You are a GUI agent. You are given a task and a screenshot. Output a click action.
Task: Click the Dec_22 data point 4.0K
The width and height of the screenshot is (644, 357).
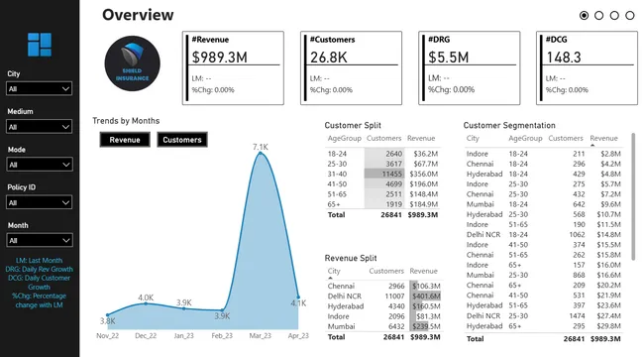146,303
